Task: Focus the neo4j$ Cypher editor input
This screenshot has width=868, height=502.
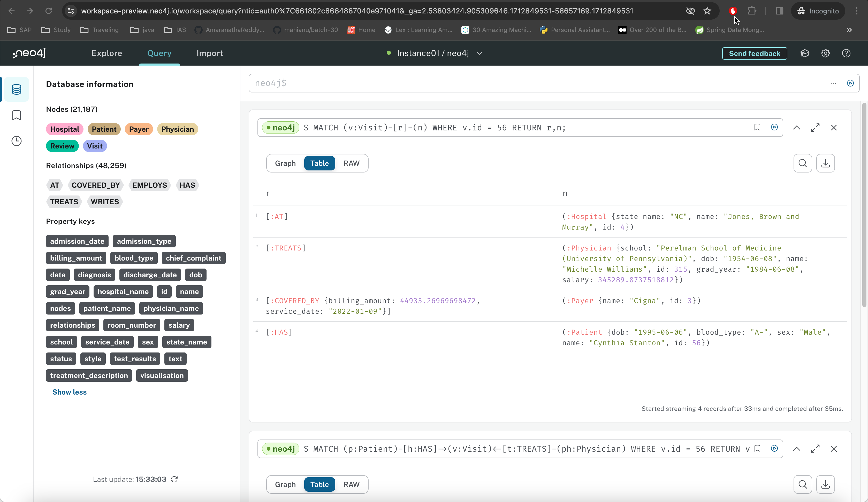Action: click(537, 83)
